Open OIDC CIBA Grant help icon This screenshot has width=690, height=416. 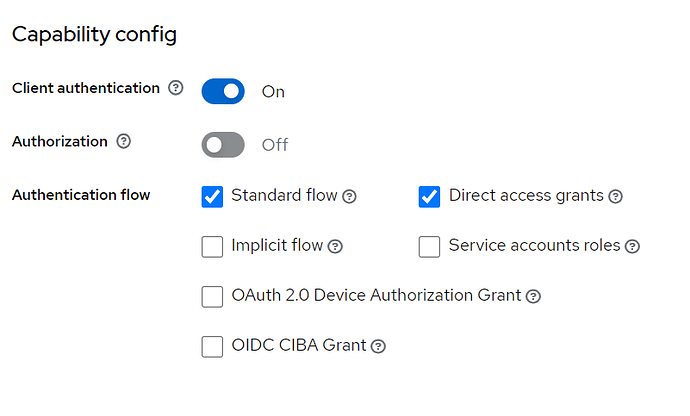[x=378, y=347]
